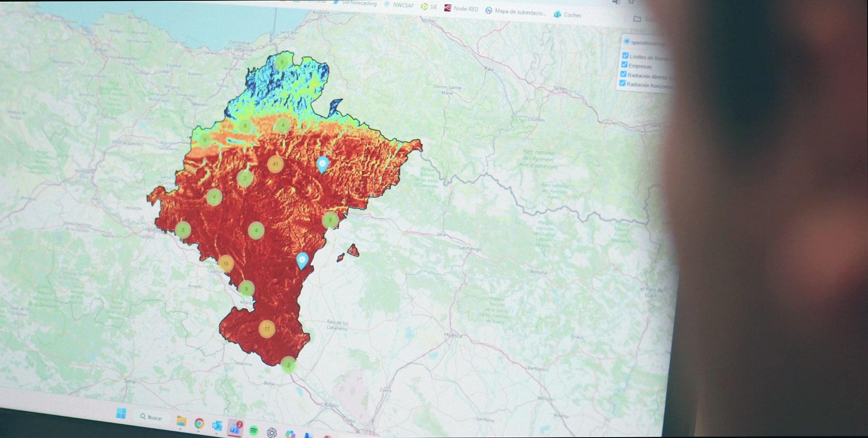Disable the Radiación directa layer
The image size is (868, 438).
click(623, 74)
